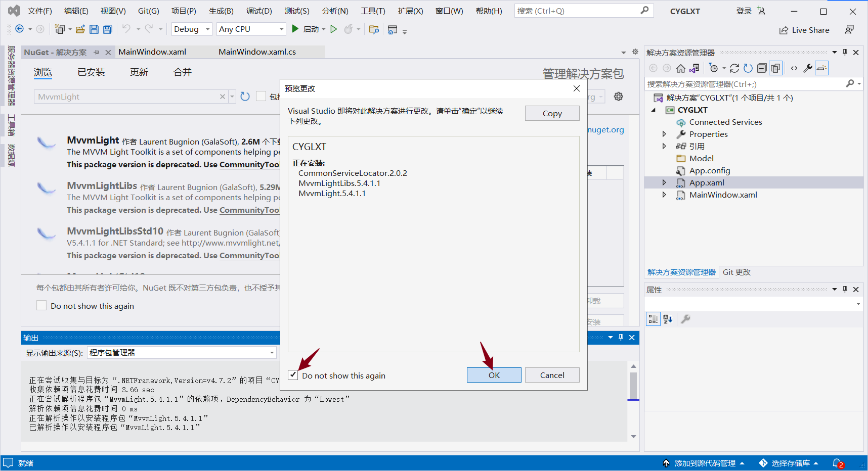Open the 文件(F) menu
The width and height of the screenshot is (868, 471).
click(40, 11)
